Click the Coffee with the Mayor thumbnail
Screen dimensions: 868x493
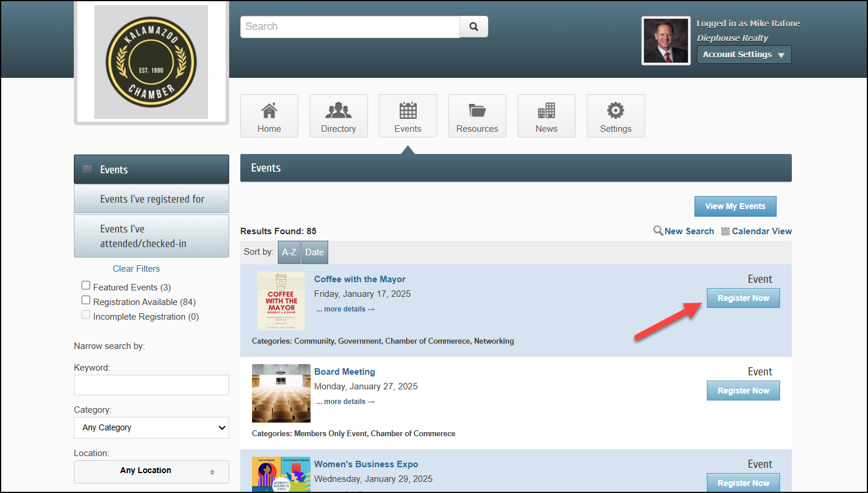[x=281, y=301]
